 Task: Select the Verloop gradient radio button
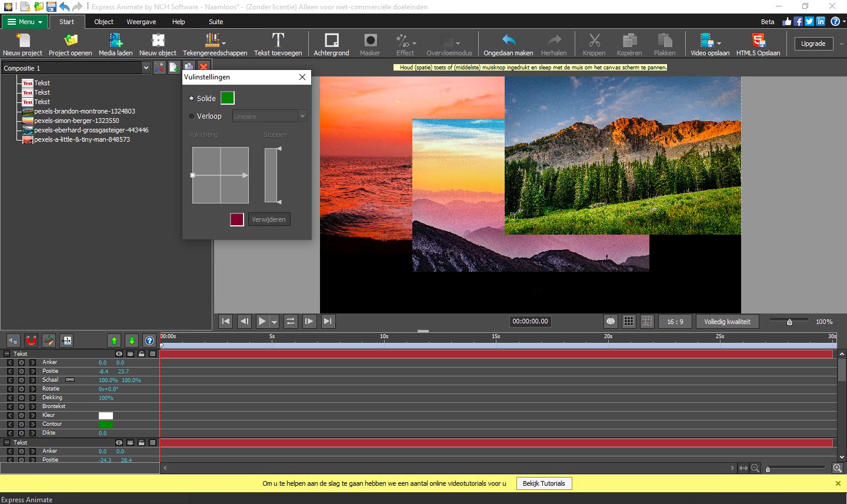(192, 116)
